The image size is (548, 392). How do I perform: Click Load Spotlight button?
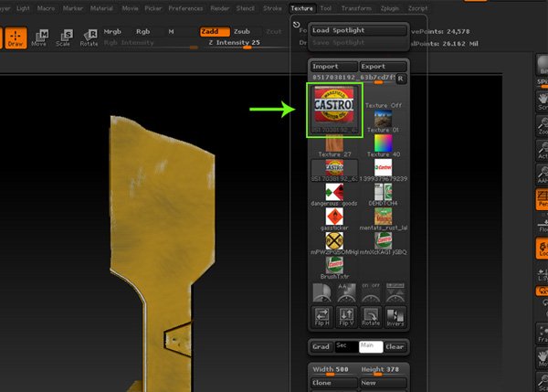coord(358,30)
